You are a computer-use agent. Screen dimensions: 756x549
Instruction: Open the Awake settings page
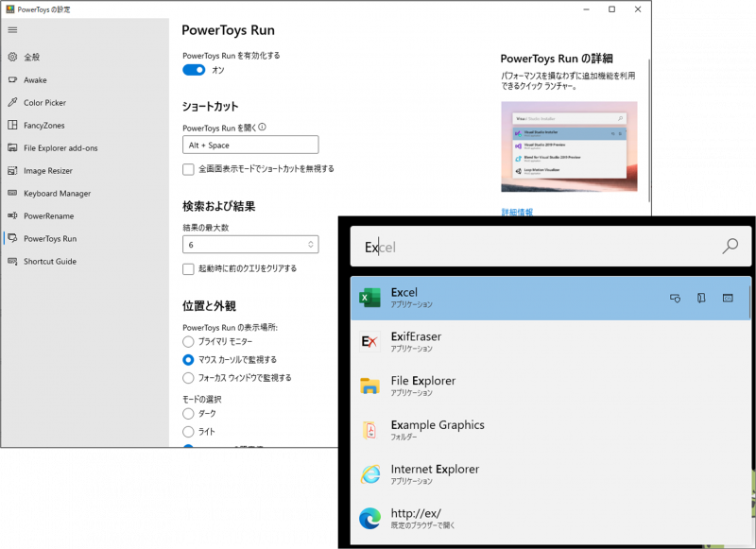point(84,79)
